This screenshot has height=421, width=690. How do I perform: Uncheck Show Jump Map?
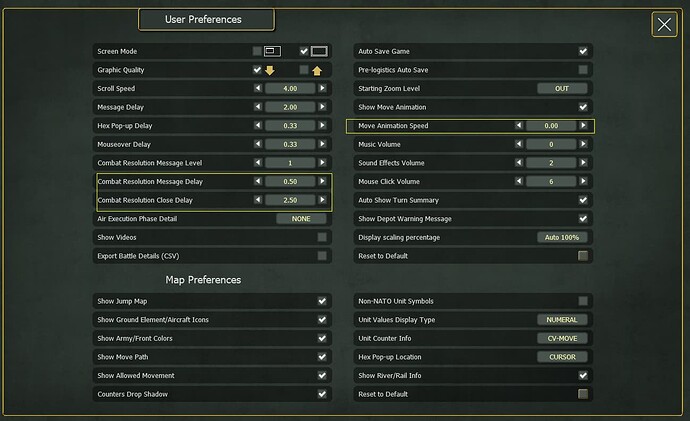[x=322, y=301]
